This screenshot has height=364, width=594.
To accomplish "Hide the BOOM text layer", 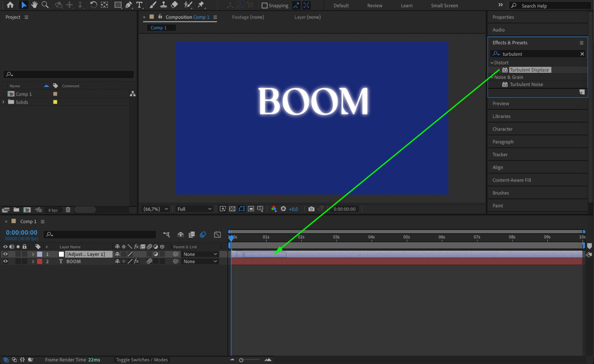I will pyautogui.click(x=5, y=261).
